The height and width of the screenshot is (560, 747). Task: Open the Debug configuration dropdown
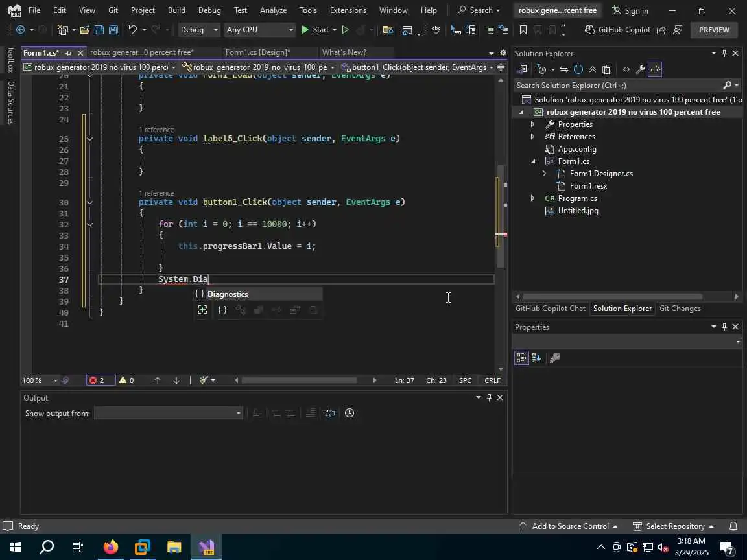point(198,30)
